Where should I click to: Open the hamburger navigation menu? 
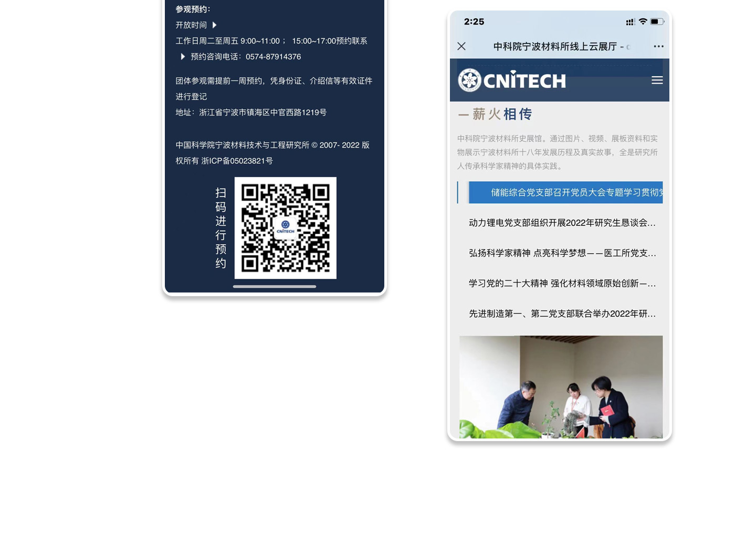pyautogui.click(x=657, y=80)
